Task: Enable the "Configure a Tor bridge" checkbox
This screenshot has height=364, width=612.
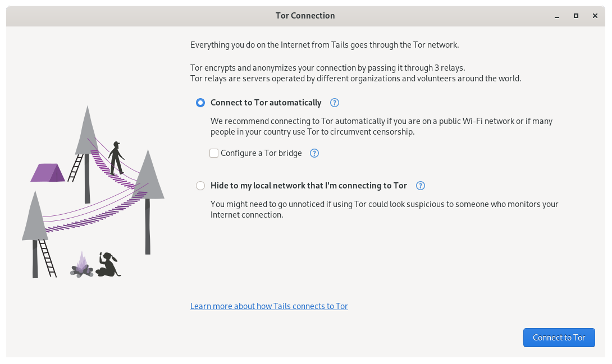Action: [x=214, y=153]
